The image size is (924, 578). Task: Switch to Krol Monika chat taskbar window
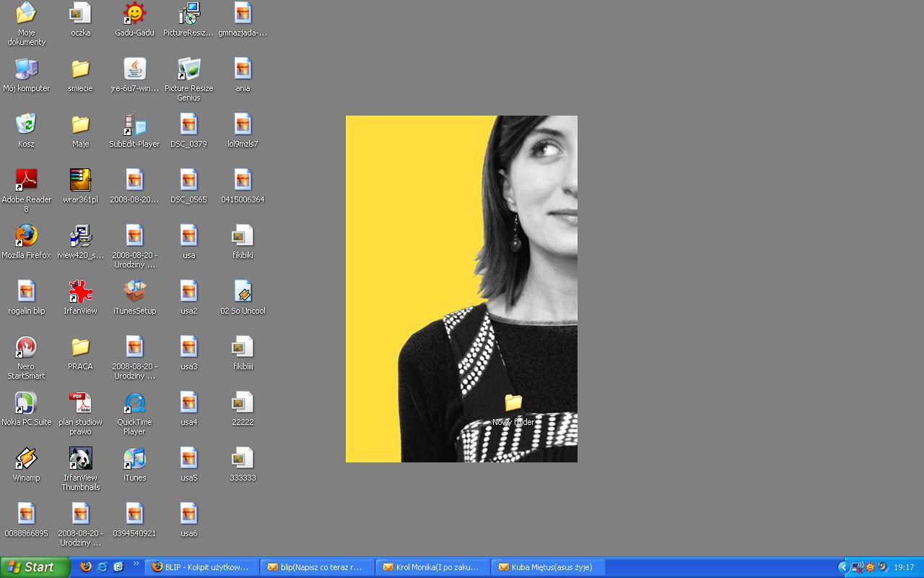pos(432,567)
